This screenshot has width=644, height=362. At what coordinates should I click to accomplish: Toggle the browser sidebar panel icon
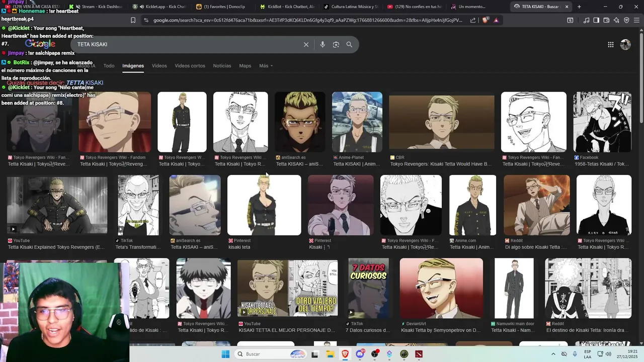(596, 20)
